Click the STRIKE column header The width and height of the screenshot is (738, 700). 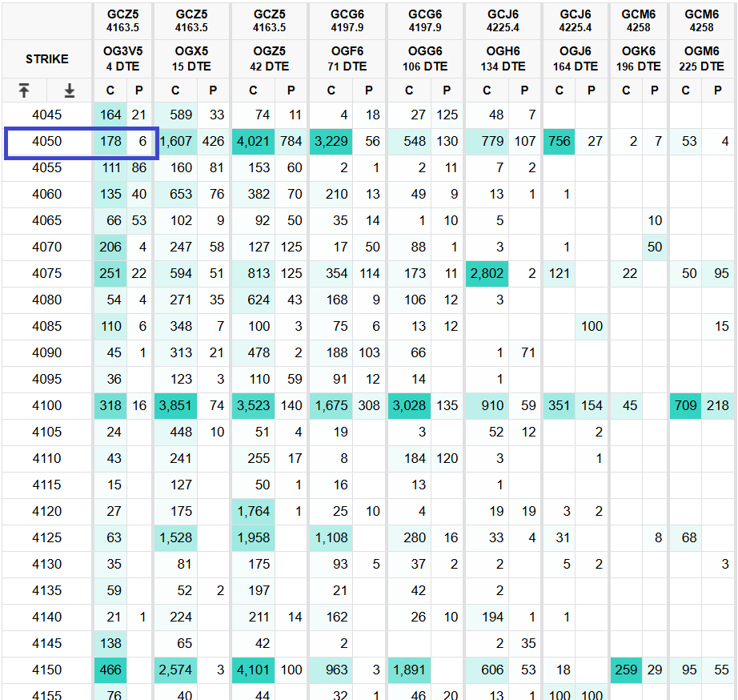coord(47,59)
